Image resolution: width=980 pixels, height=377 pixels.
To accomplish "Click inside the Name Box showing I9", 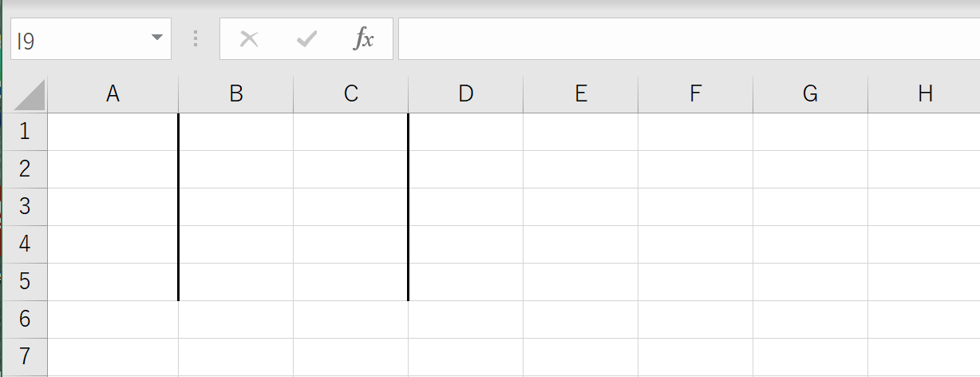I will [x=80, y=39].
